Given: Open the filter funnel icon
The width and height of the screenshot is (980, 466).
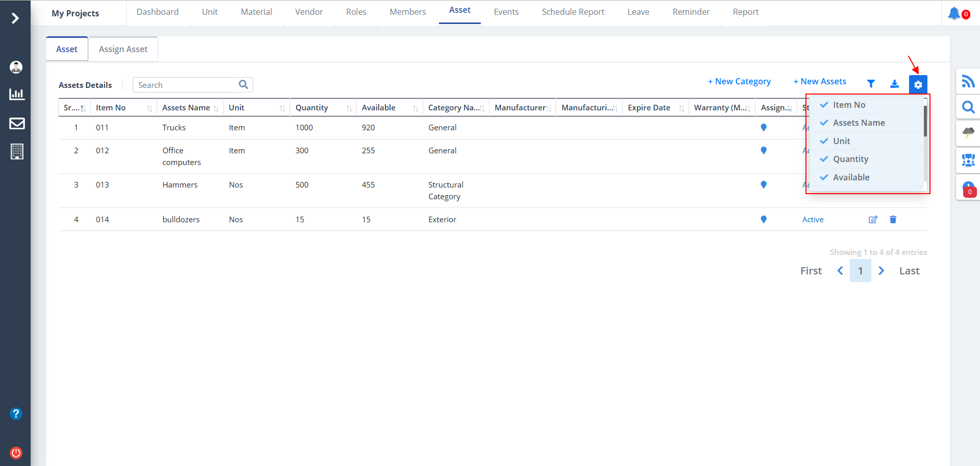Looking at the screenshot, I should tap(871, 84).
